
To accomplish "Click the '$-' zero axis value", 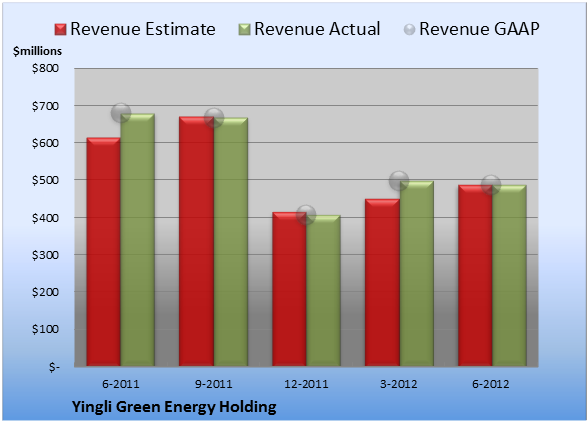I will 54,367.
